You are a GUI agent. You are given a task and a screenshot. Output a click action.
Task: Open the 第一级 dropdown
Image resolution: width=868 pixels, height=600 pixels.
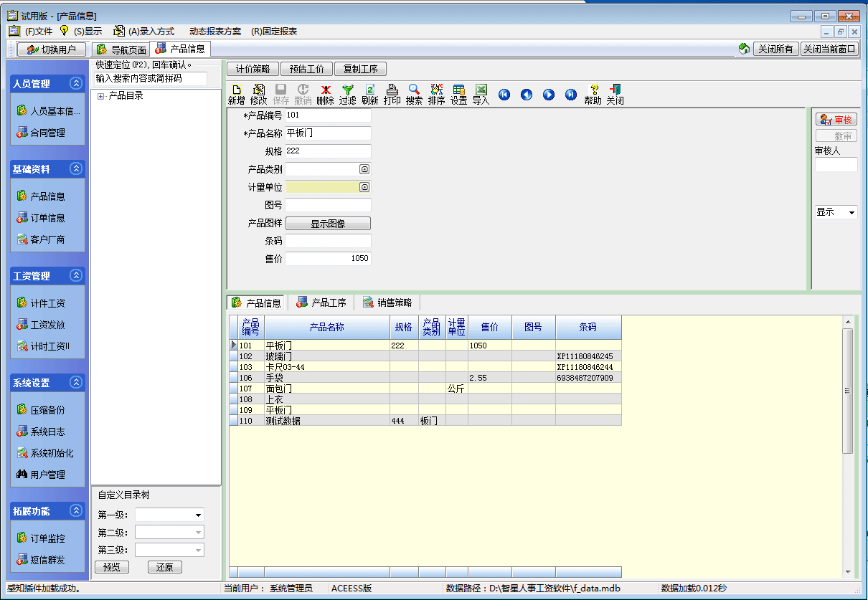[198, 515]
